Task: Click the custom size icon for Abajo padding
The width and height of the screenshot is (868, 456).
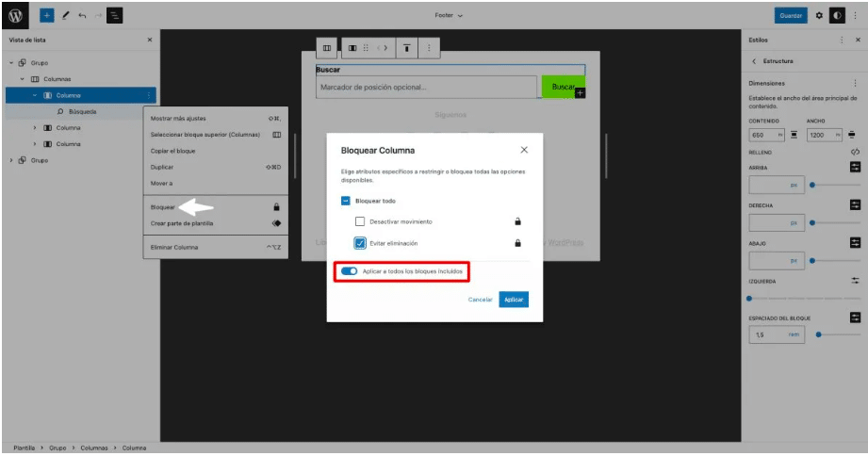Action: pos(855,243)
